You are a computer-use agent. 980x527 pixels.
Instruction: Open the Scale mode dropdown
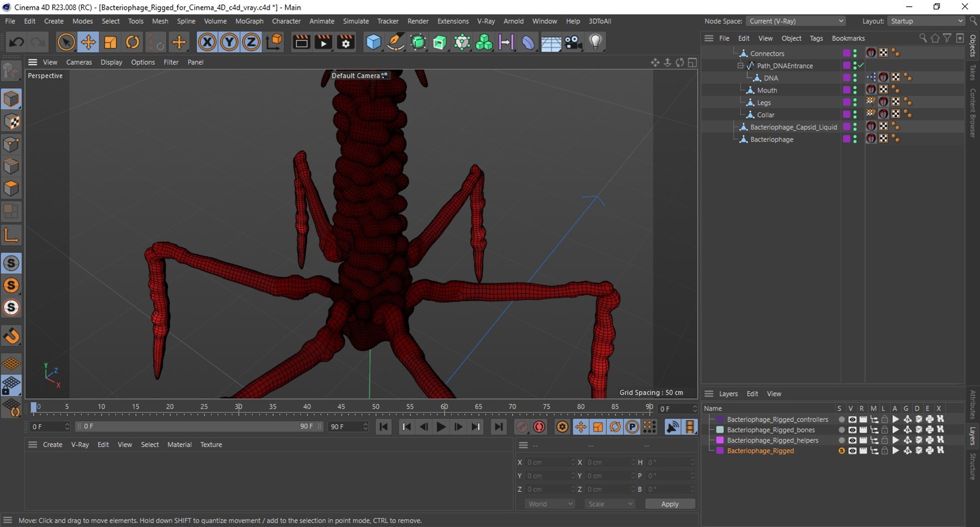tap(610, 504)
